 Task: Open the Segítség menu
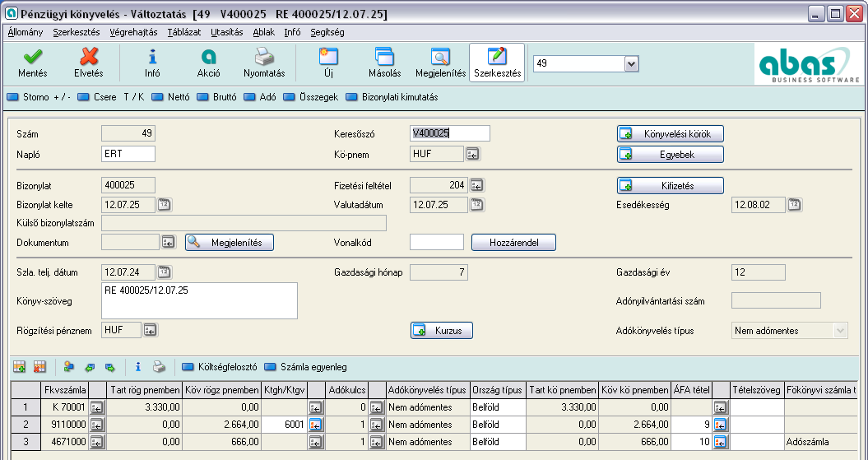pos(327,32)
